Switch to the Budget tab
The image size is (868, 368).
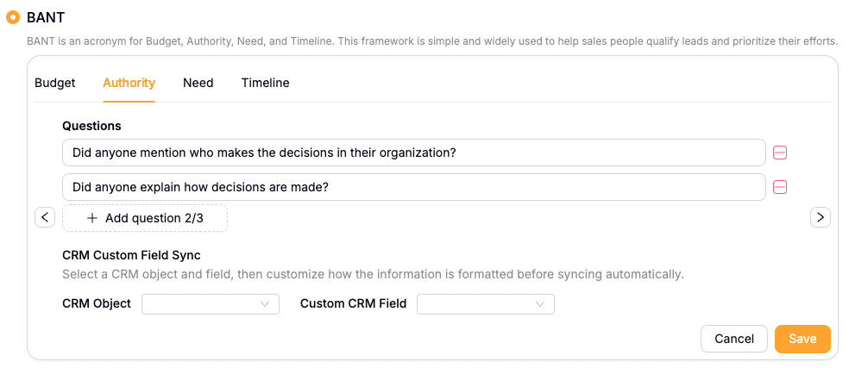click(x=55, y=83)
